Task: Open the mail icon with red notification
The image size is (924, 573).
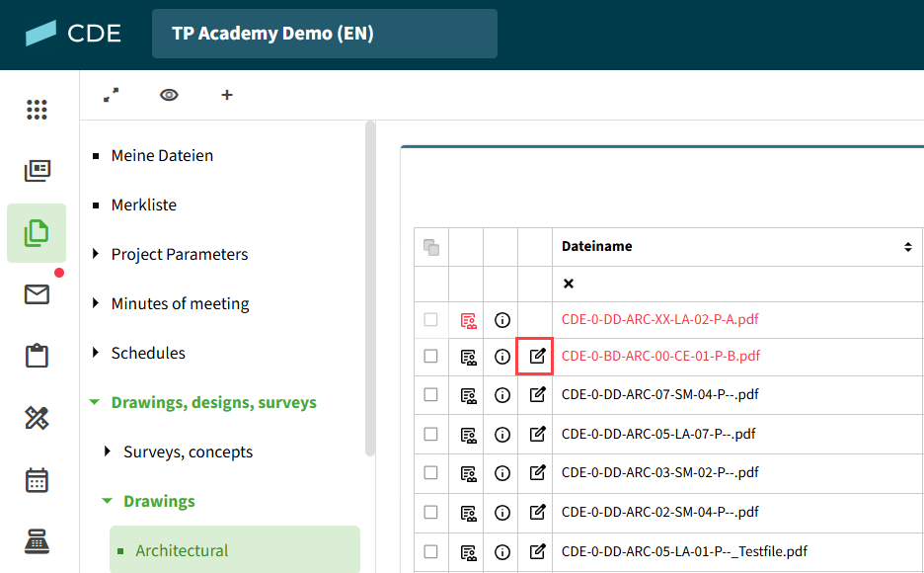Action: click(37, 294)
